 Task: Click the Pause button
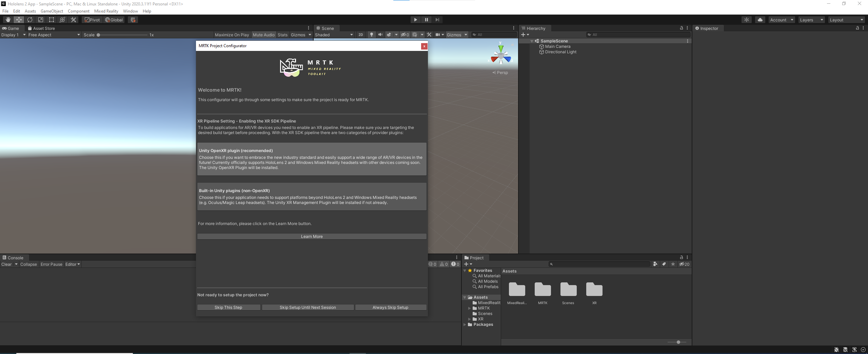[426, 20]
